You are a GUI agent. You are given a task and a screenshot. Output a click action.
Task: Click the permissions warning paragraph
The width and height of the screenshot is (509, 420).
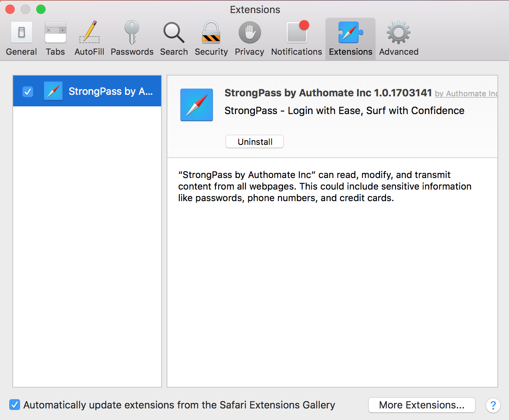coord(325,186)
